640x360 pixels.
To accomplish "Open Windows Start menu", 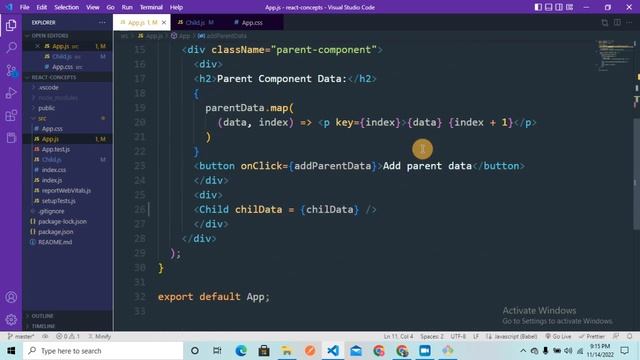I will (11, 351).
